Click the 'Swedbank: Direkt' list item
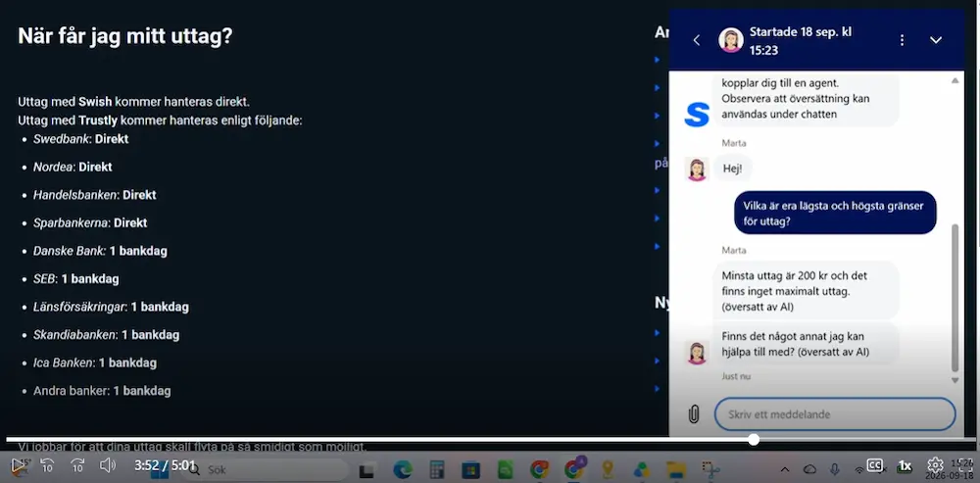The width and height of the screenshot is (980, 483). tap(81, 139)
